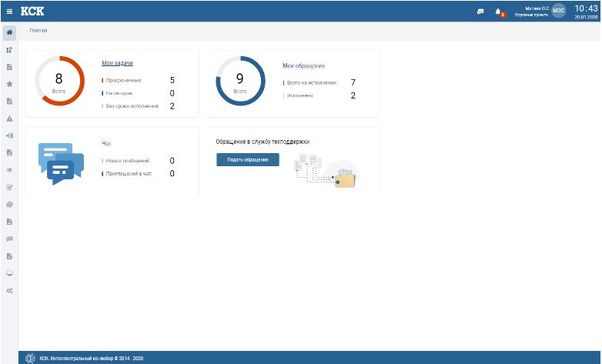The image size is (602, 364).
Task: Open the star favorites icon in the sidebar
Action: tap(9, 83)
